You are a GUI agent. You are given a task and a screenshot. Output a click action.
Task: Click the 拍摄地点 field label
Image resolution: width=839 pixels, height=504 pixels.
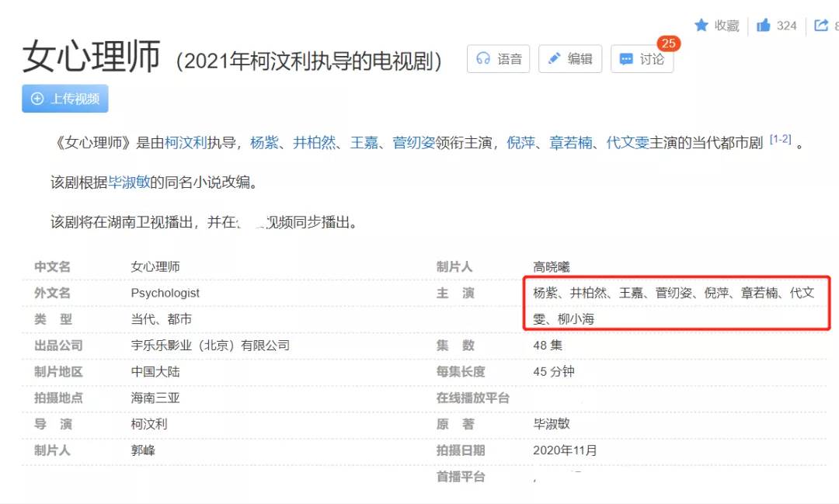pyautogui.click(x=58, y=398)
